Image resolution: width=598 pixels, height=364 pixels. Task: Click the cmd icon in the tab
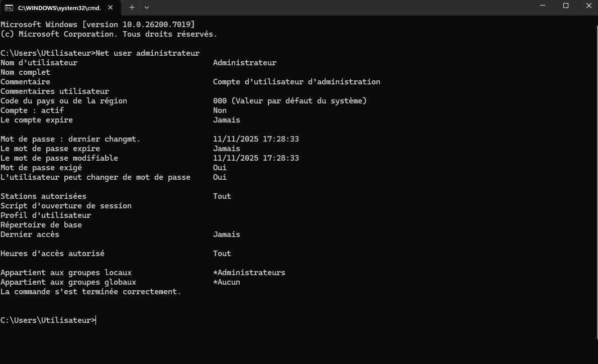coord(9,8)
